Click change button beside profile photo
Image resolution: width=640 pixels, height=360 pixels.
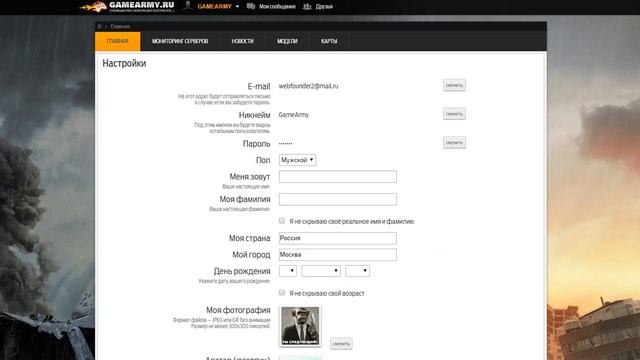341,344
